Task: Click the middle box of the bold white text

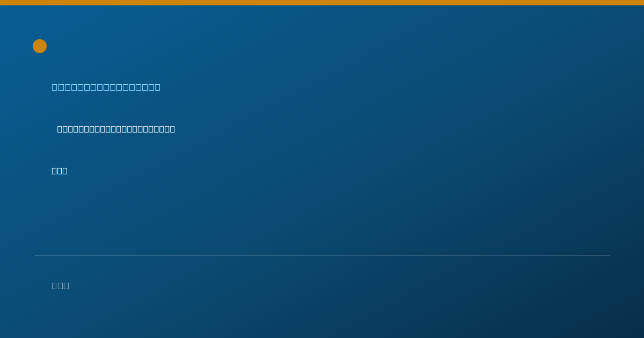Action: (x=60, y=171)
